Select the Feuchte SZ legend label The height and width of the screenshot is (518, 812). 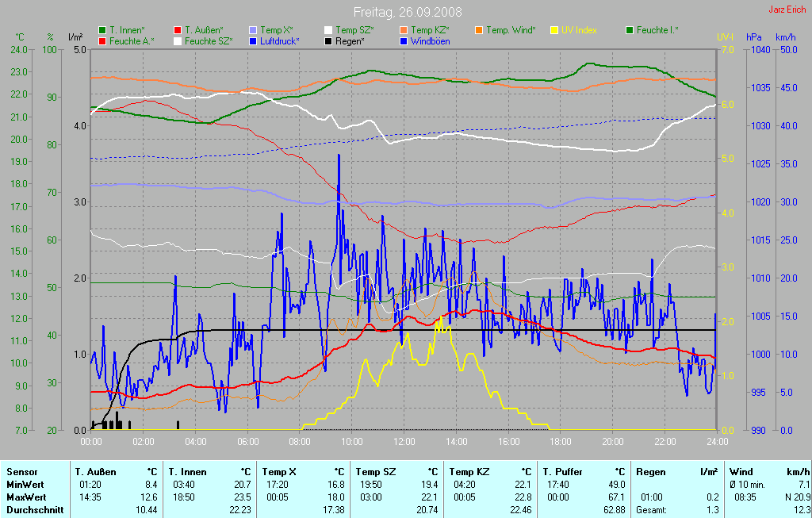click(208, 40)
